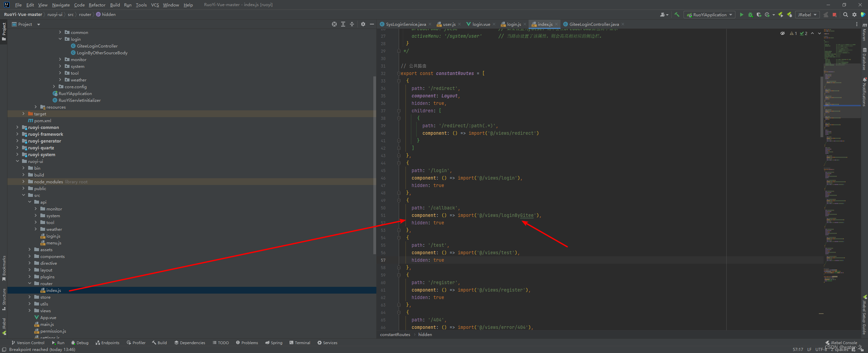This screenshot has height=353, width=868.
Task: Click the Code With Me user icon
Action: point(664,15)
